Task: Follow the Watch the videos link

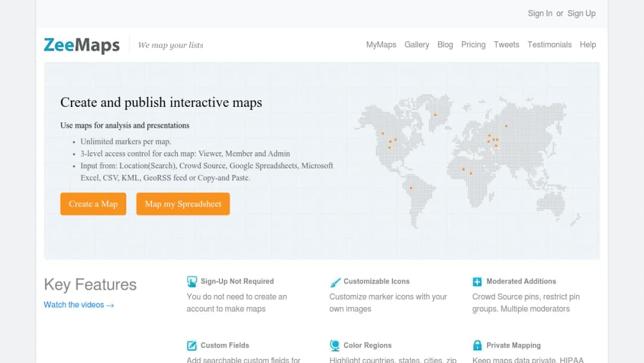Action: pyautogui.click(x=79, y=305)
